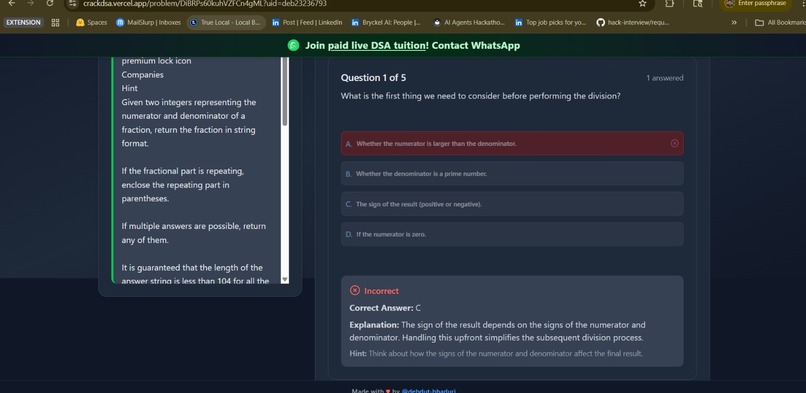The image size is (806, 393).
Task: Open the Top job picks for yo... bookmark
Action: tap(551, 23)
